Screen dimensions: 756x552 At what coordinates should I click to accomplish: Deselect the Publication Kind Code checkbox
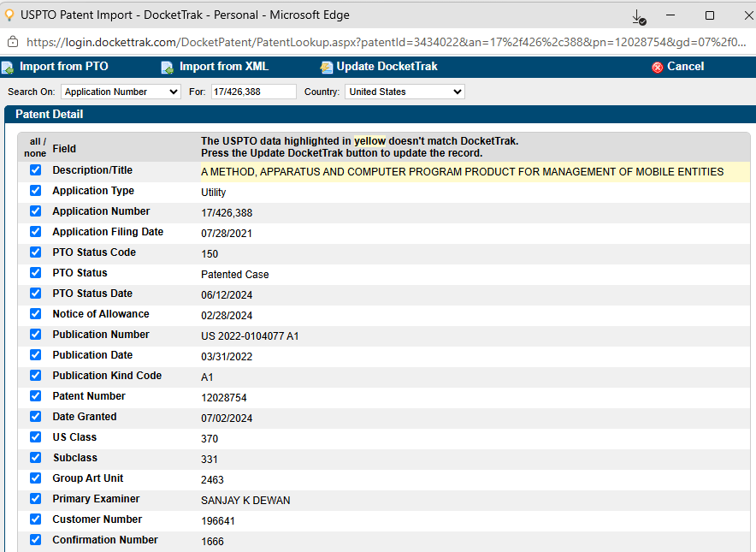coord(35,376)
